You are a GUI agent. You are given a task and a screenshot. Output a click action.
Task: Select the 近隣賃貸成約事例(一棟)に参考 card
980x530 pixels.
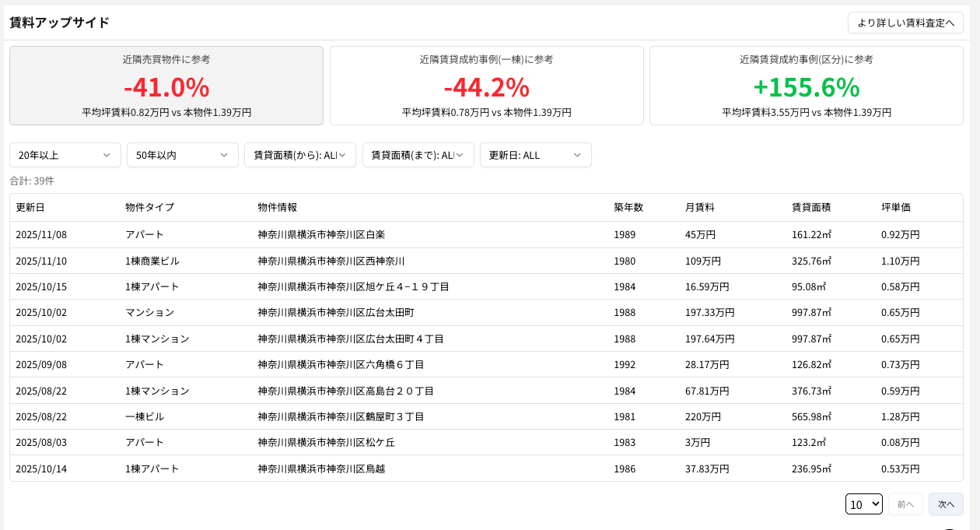(x=486, y=86)
